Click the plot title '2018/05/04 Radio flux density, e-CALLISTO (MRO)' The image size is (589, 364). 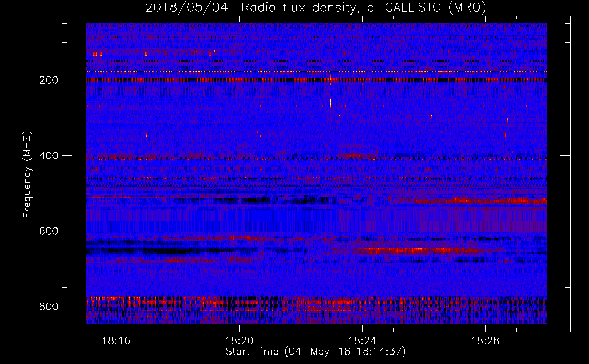click(316, 7)
